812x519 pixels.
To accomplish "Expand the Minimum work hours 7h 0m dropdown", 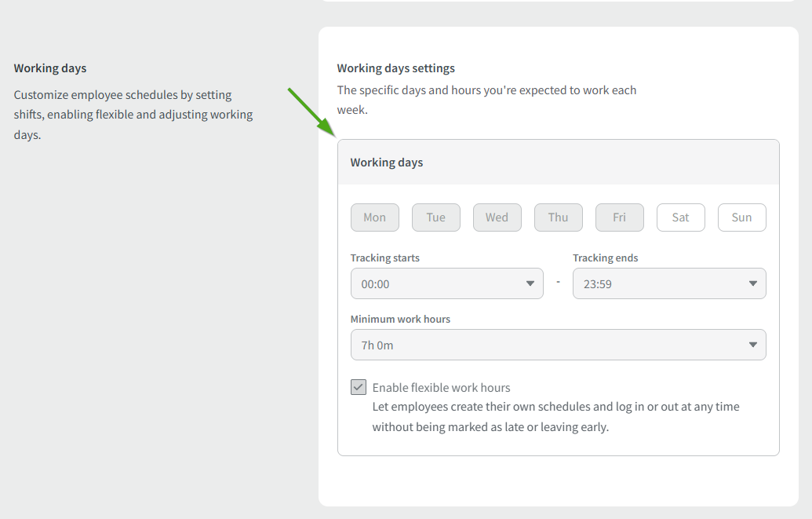I will 558,345.
